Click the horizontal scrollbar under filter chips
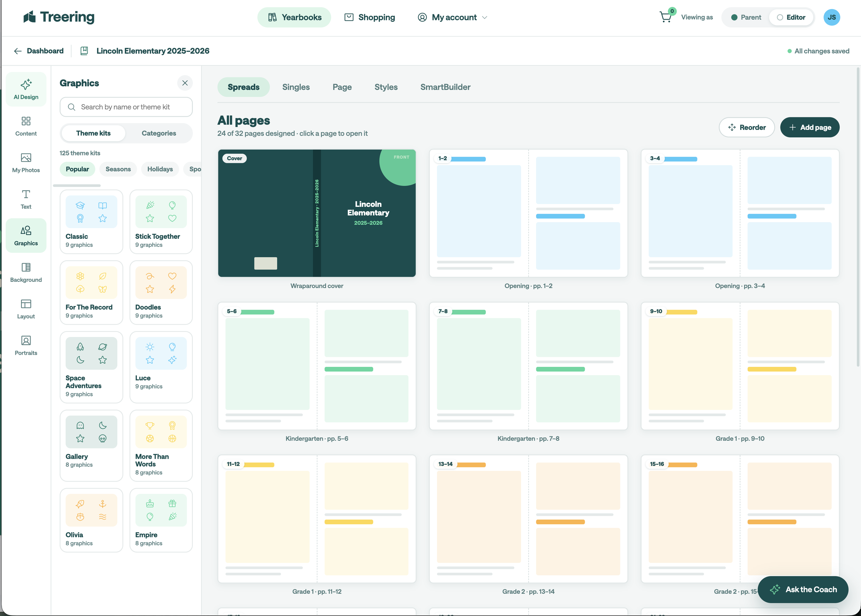The width and height of the screenshot is (861, 616). (x=77, y=185)
